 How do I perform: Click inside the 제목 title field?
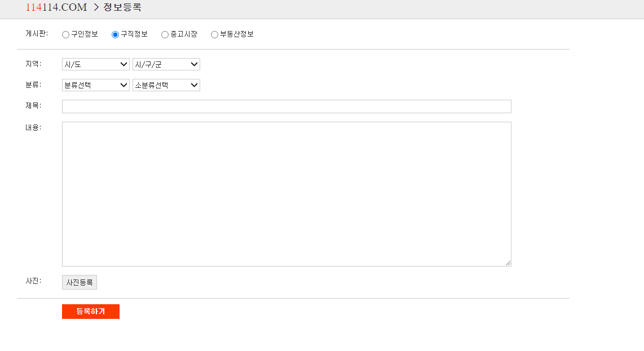click(x=286, y=106)
